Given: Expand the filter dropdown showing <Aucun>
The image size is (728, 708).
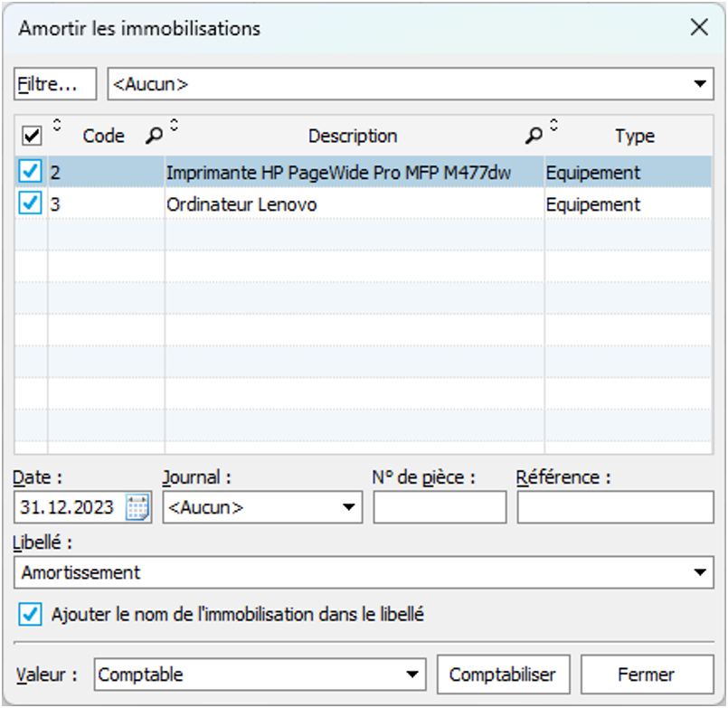Looking at the screenshot, I should coord(700,84).
